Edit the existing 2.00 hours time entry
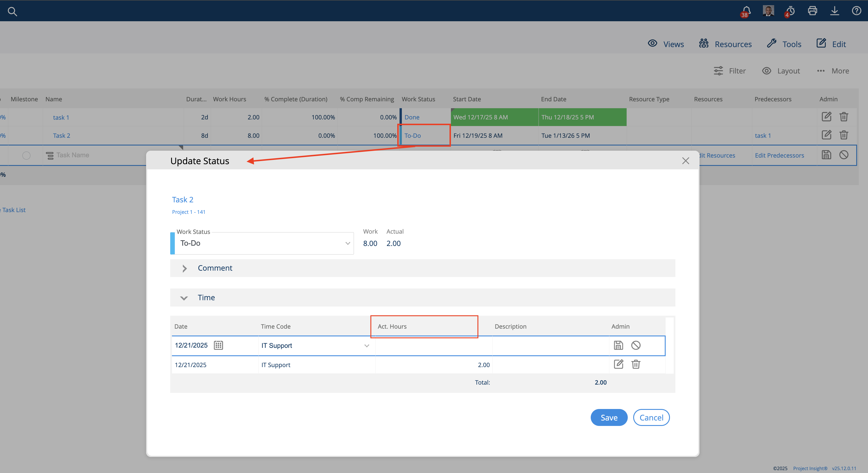The height and width of the screenshot is (473, 868). [618, 364]
